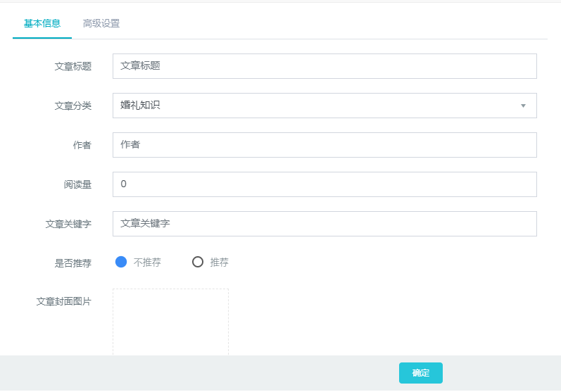Click the 文章标题 field label
The height and width of the screenshot is (392, 561).
[x=73, y=67]
